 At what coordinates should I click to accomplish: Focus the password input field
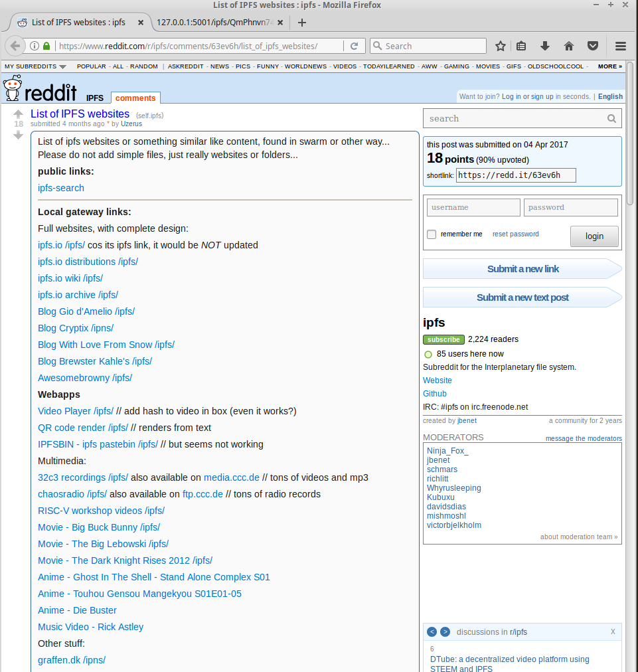tap(571, 207)
